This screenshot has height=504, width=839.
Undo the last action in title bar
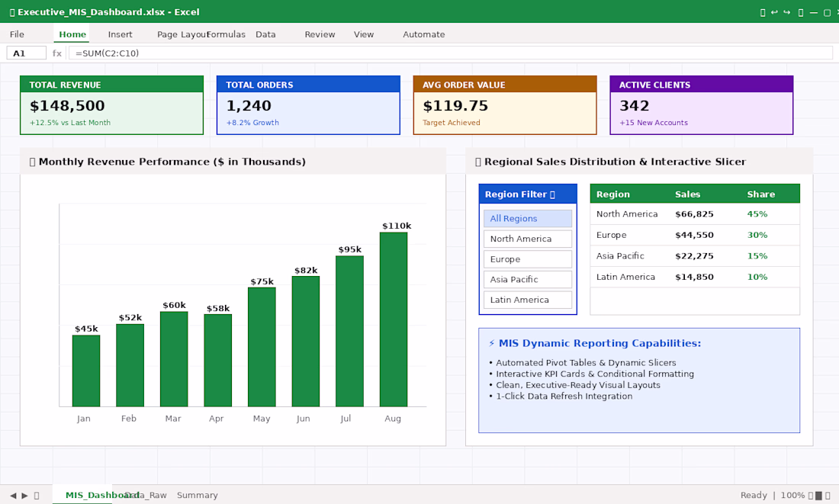pos(774,12)
